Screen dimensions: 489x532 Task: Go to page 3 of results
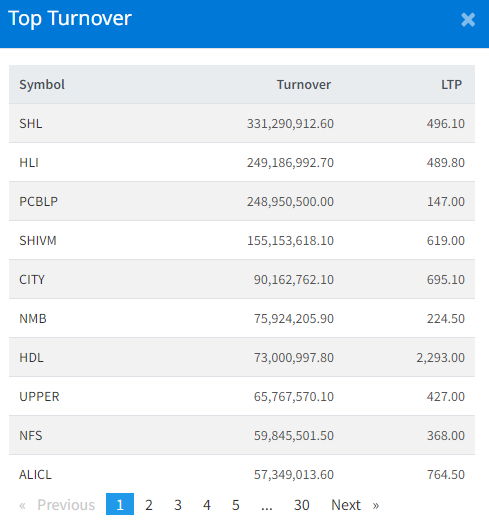pos(178,505)
